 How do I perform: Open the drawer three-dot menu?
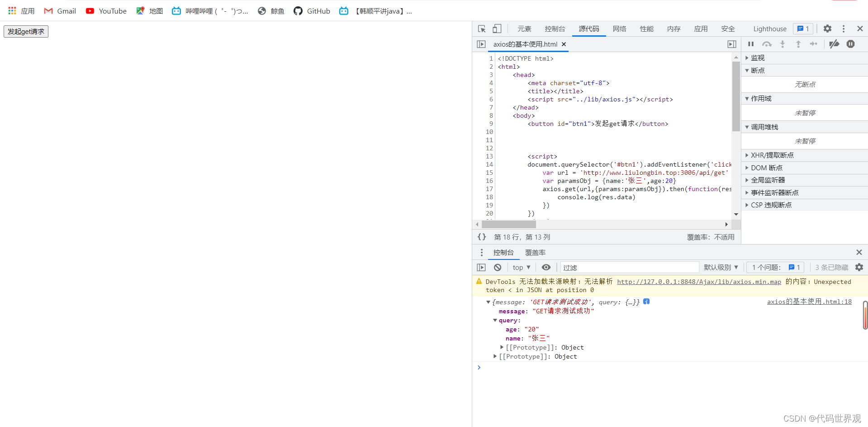click(x=482, y=252)
